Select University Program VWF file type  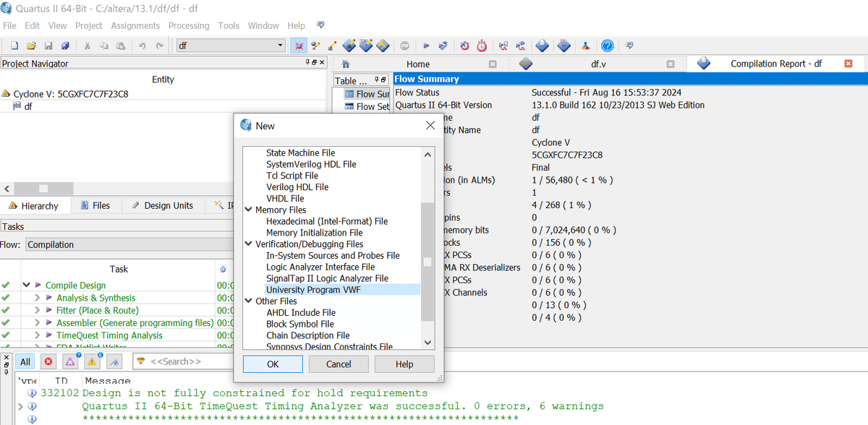tap(313, 290)
